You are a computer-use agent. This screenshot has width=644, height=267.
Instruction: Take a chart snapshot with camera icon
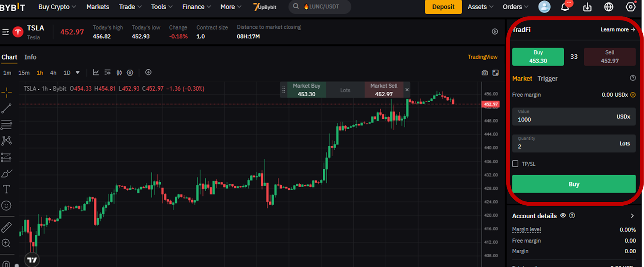pos(485,72)
